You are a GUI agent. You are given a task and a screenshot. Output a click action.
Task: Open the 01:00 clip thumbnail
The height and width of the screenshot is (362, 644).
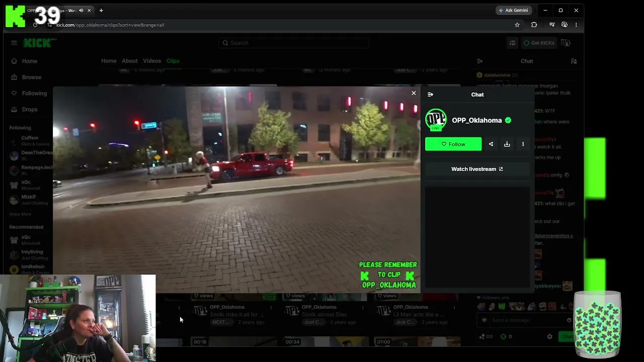[x=417, y=341]
